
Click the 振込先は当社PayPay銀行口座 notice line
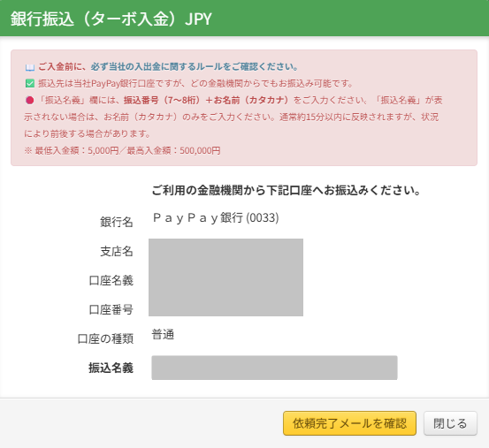(195, 83)
